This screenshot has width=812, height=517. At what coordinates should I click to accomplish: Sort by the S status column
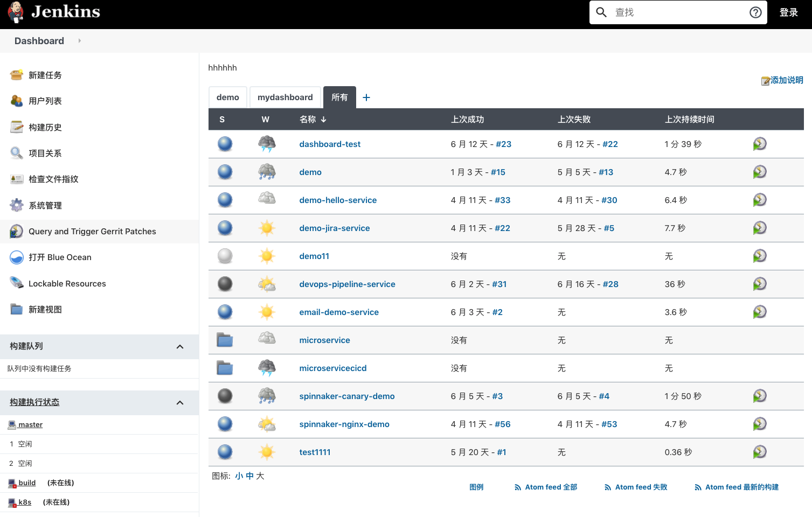pyautogui.click(x=222, y=120)
